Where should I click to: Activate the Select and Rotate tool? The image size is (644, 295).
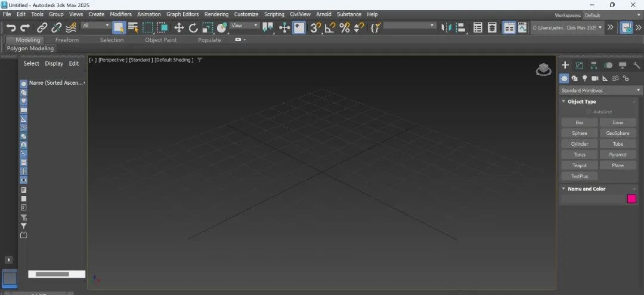tap(193, 28)
